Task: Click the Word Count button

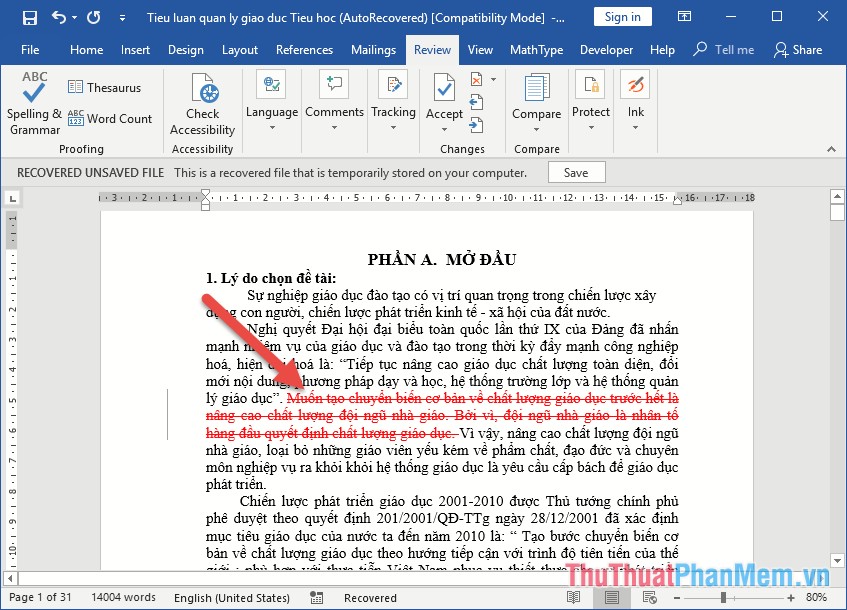Action: [110, 118]
